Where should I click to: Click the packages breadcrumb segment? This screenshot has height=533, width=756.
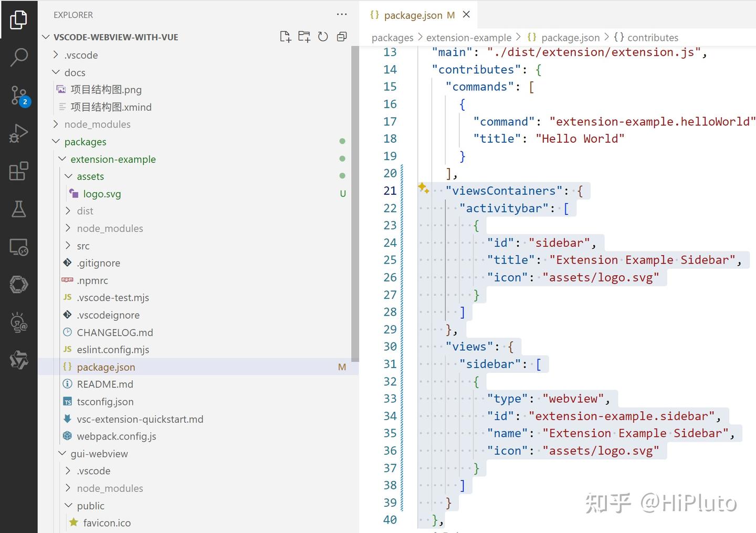(392, 38)
